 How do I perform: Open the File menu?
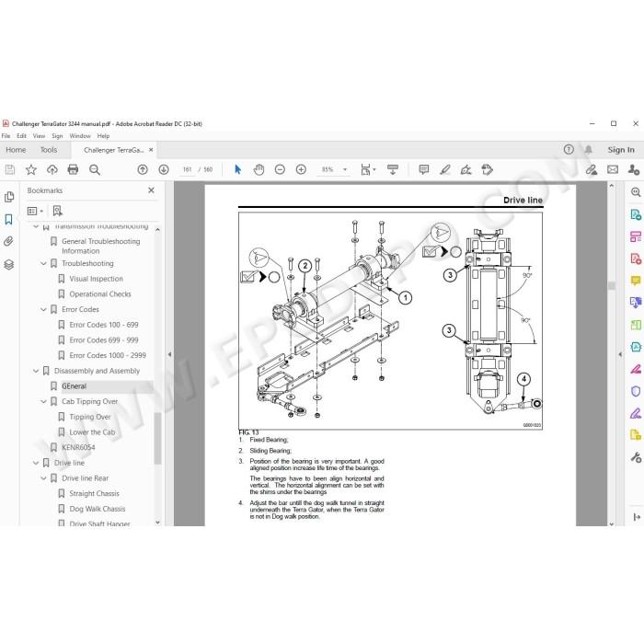[6, 136]
